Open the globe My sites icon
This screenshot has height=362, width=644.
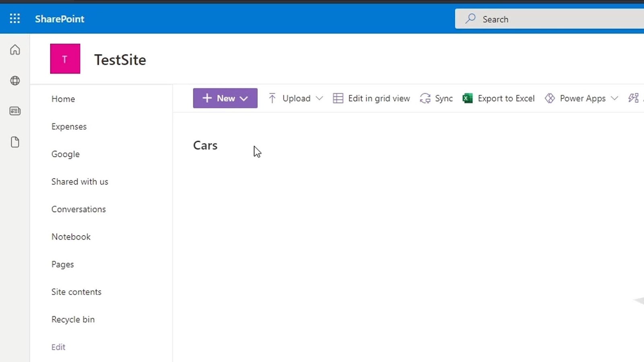(15, 81)
